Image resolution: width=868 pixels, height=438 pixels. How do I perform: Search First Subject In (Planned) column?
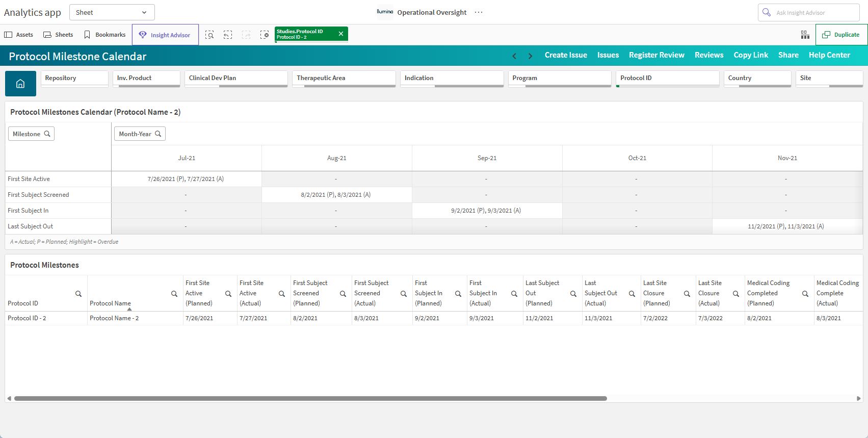pyautogui.click(x=458, y=294)
